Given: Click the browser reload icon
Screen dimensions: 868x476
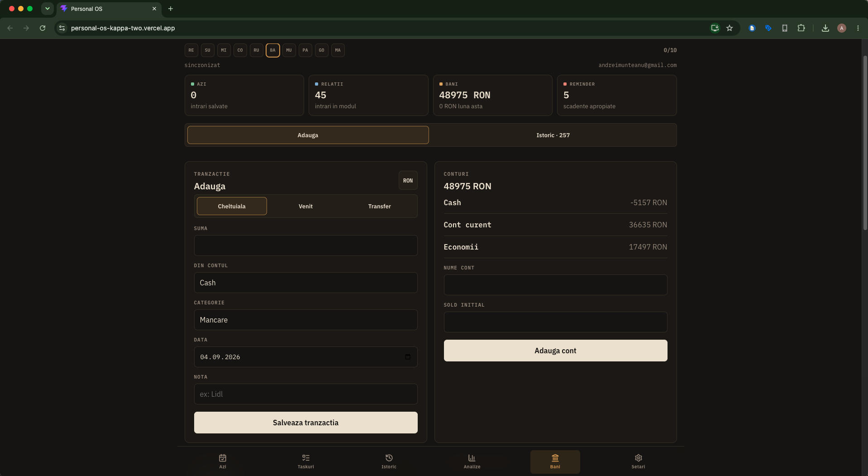Looking at the screenshot, I should (x=43, y=28).
